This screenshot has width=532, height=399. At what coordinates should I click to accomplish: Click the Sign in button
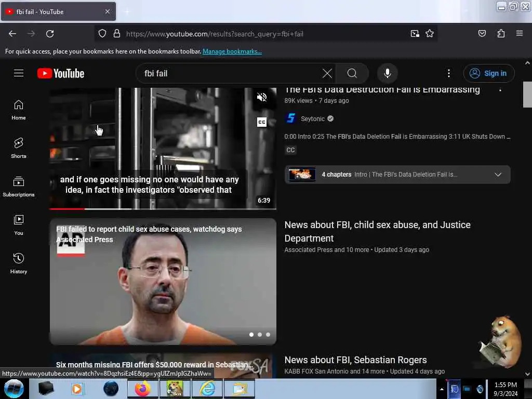(488, 73)
